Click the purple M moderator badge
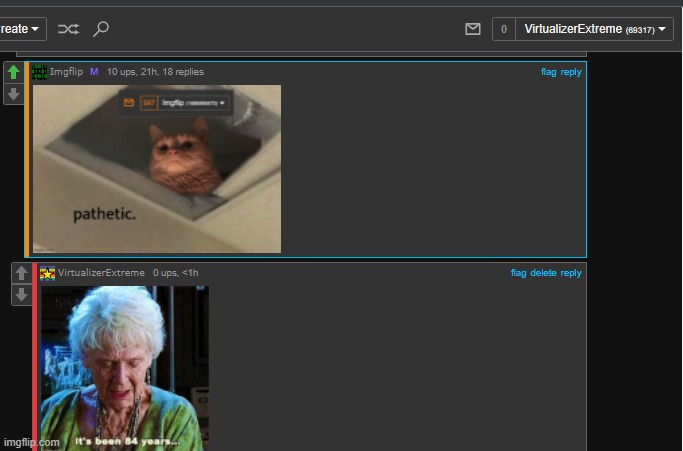This screenshot has height=451, width=683. [x=94, y=72]
